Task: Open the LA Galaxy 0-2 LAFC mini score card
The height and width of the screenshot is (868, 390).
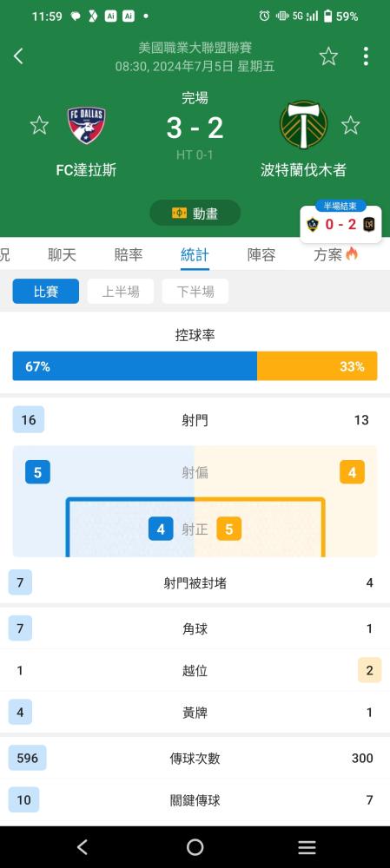Action: coord(340,224)
